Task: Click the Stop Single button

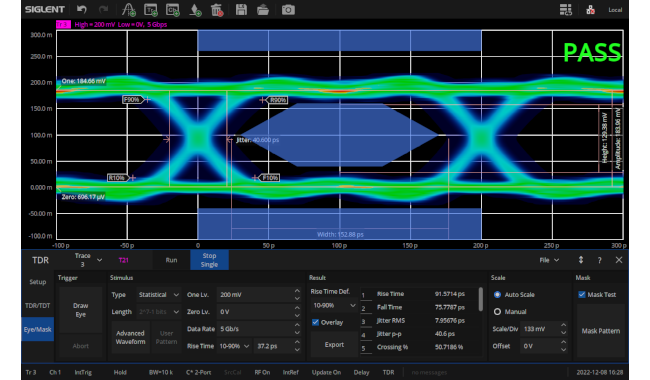Action: point(209,260)
